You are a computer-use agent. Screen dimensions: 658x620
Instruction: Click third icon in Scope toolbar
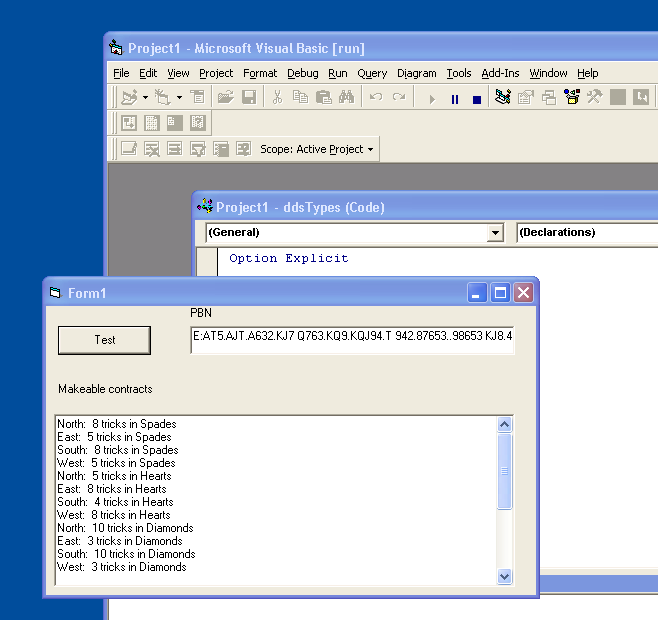[x=175, y=149]
